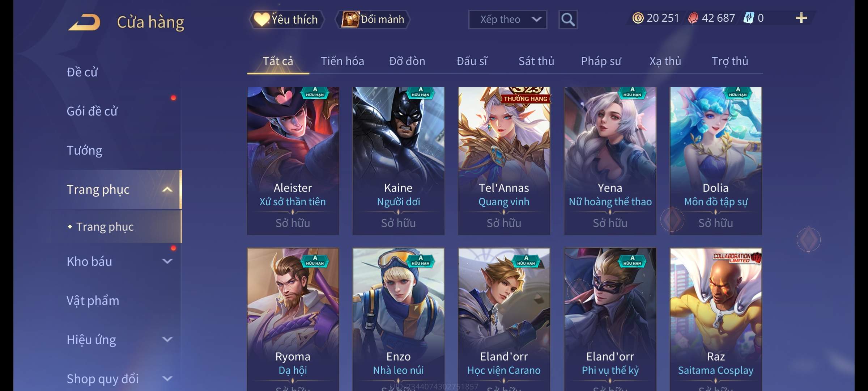Viewport: 868px width, 391px height.
Task: Tap the gold coin balance icon
Action: (x=638, y=18)
